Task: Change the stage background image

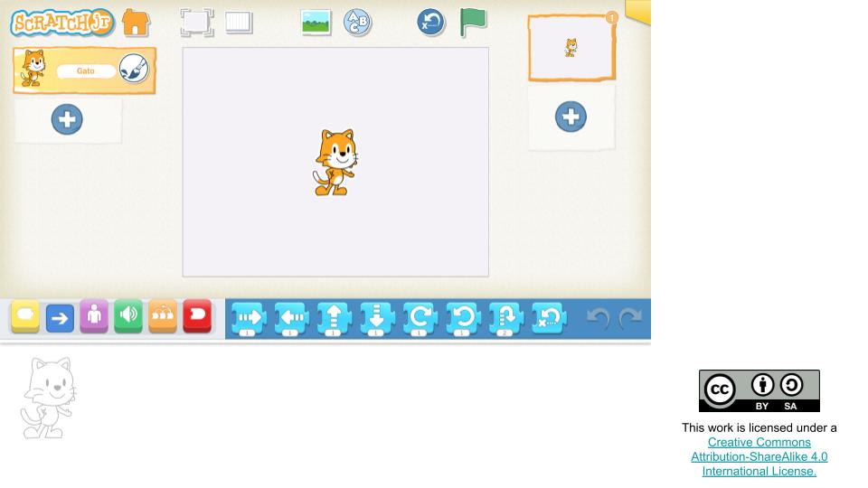Action: (x=316, y=23)
